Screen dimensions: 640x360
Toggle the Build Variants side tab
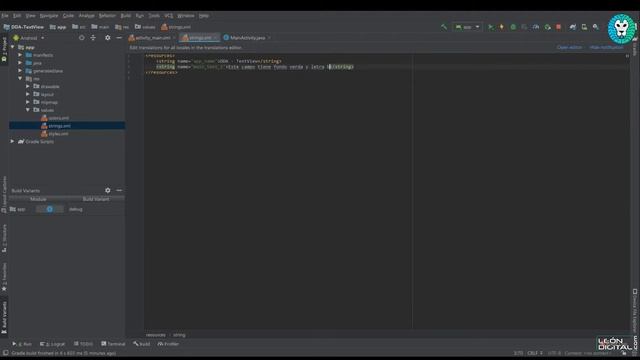[4, 318]
